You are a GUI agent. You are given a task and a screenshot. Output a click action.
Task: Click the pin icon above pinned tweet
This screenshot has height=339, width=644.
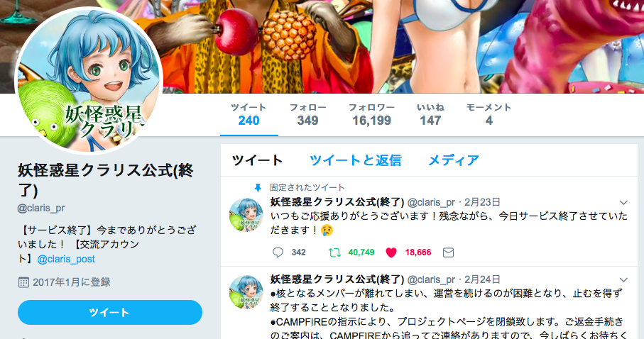[258, 187]
